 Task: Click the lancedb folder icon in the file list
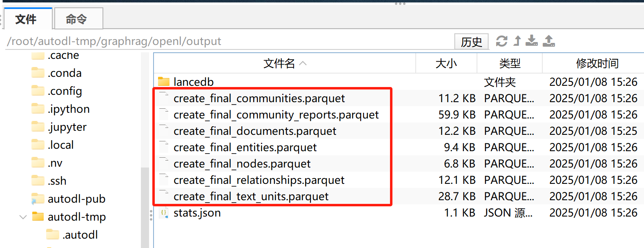pyautogui.click(x=164, y=82)
